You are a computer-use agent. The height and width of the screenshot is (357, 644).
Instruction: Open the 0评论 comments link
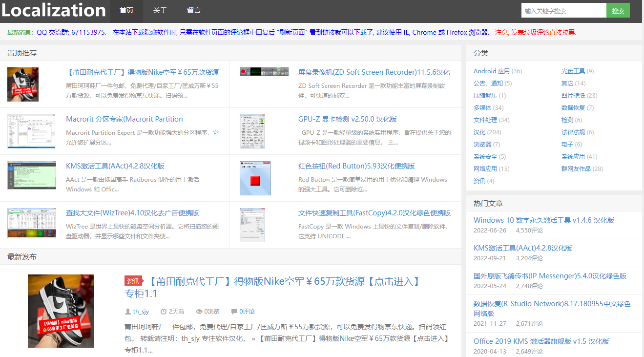[x=247, y=312]
